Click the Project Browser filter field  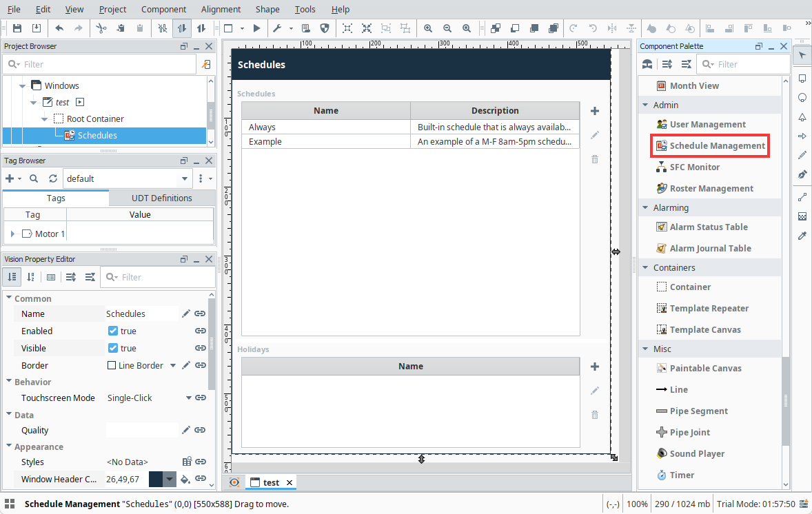coord(100,64)
